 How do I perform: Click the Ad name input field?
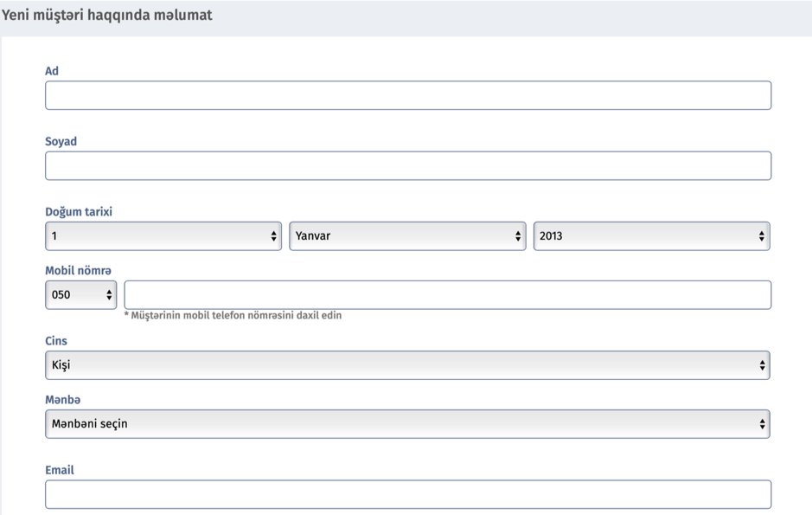[408, 95]
